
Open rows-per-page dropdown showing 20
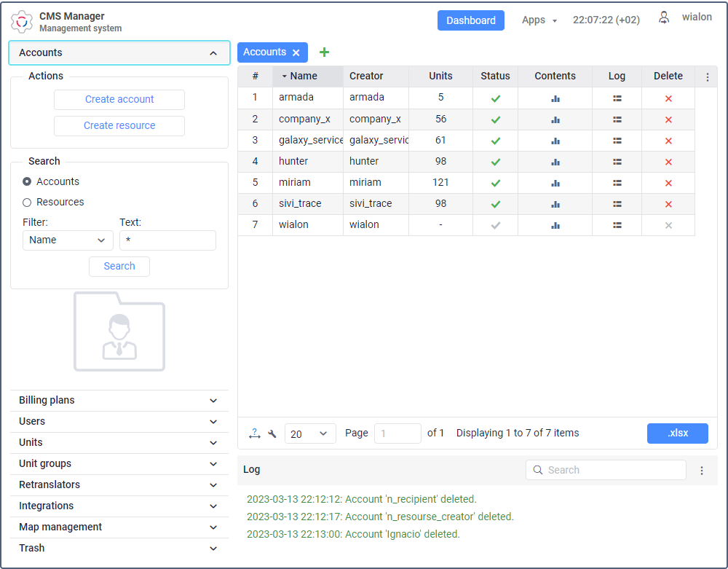point(310,433)
